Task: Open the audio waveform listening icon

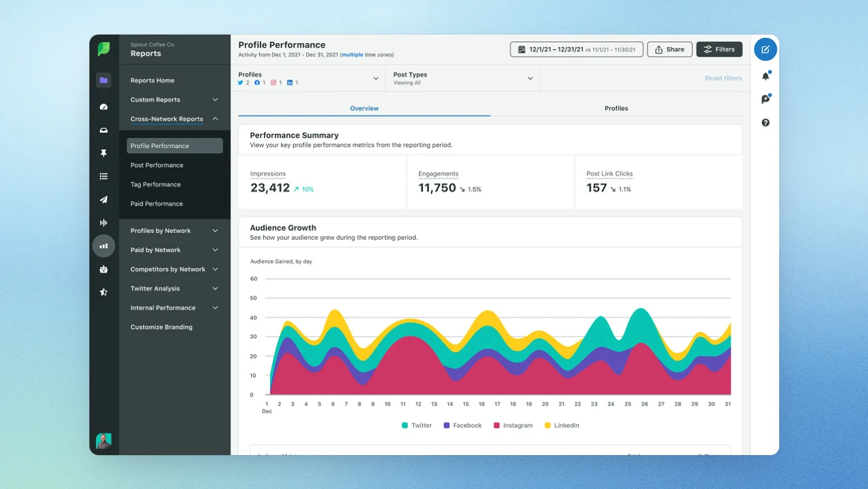Action: point(104,223)
